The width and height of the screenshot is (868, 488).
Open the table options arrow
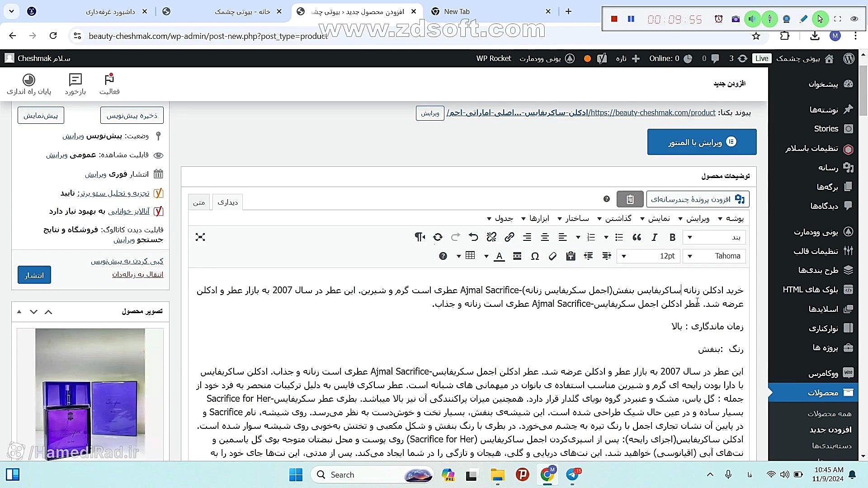tap(458, 256)
